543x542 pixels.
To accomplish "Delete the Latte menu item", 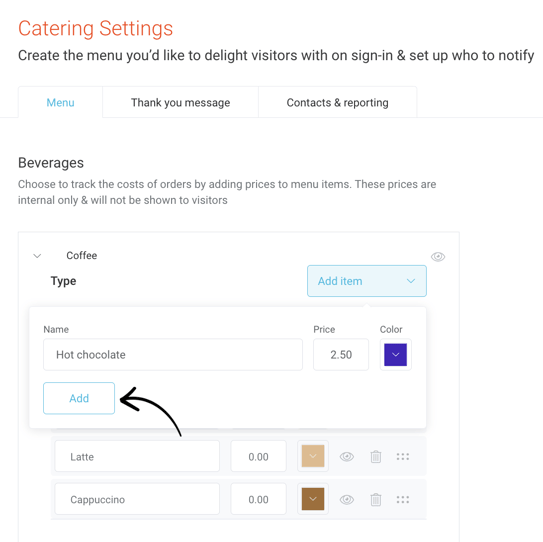I will (376, 456).
